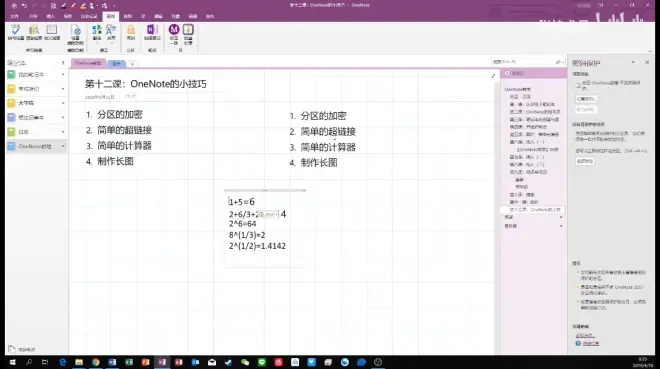
Task: Select the yellow highlighter in the quick access toolbar
Action: (83, 6)
